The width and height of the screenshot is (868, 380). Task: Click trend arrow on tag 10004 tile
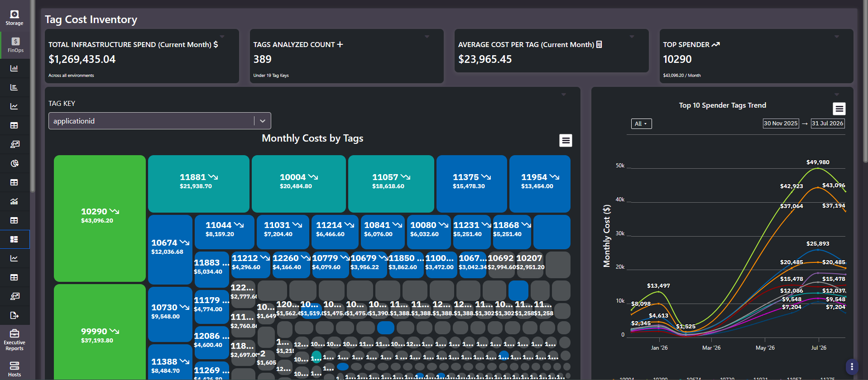point(313,177)
